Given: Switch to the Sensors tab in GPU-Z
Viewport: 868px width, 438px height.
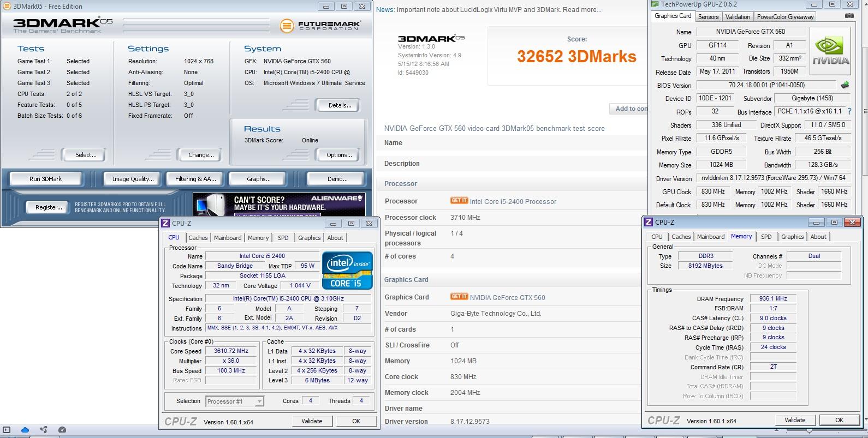Looking at the screenshot, I should coord(709,17).
